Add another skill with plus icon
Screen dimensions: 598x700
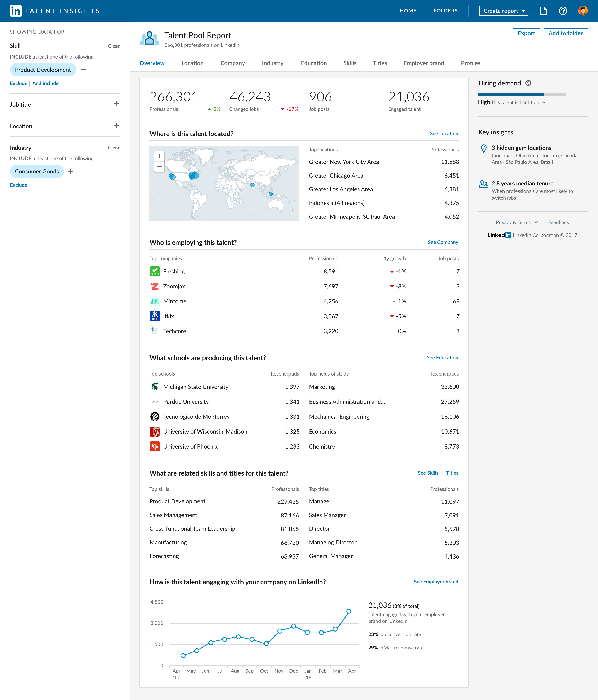tap(83, 70)
